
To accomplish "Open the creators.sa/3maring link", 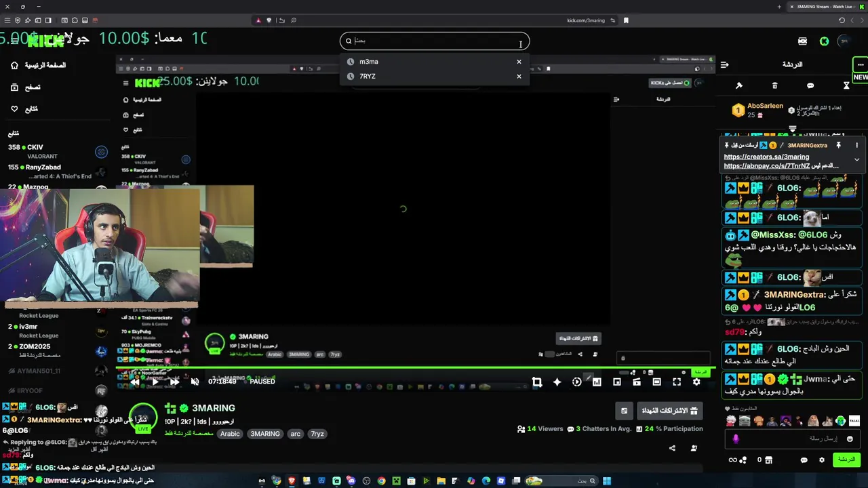I will (766, 157).
